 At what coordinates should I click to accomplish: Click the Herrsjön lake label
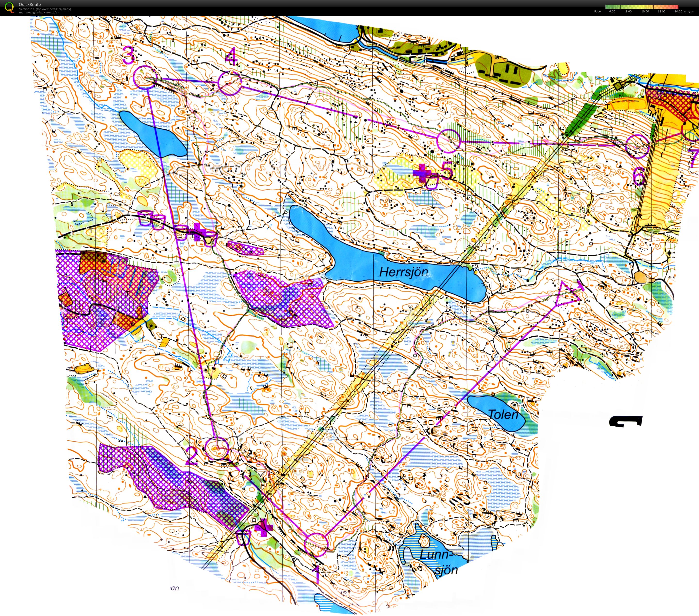pos(404,272)
